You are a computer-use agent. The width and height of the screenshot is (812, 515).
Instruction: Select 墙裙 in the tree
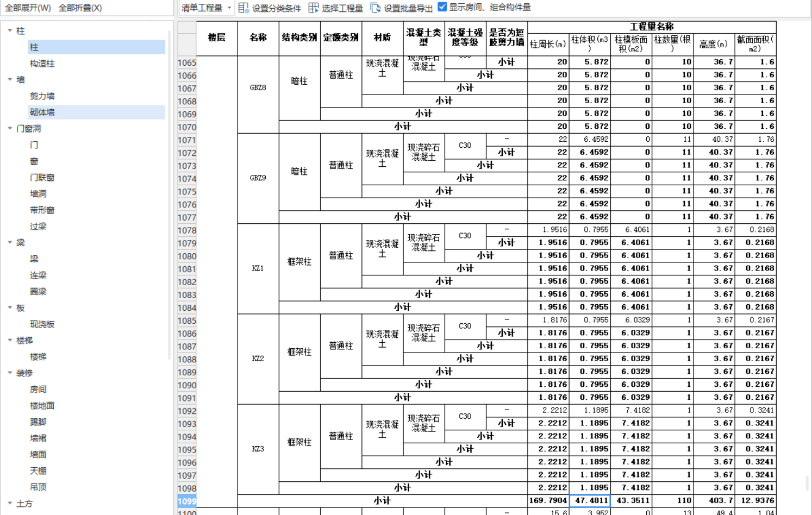pos(38,438)
